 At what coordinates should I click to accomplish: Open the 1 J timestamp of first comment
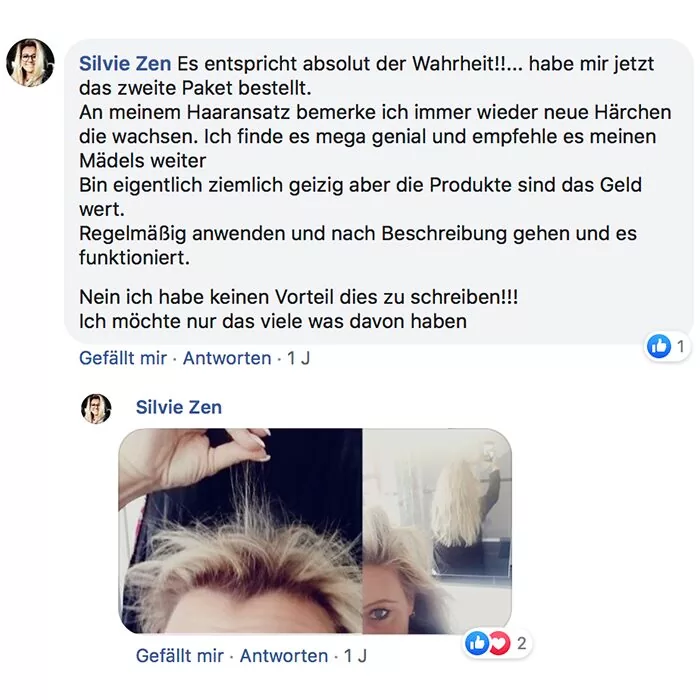[298, 358]
